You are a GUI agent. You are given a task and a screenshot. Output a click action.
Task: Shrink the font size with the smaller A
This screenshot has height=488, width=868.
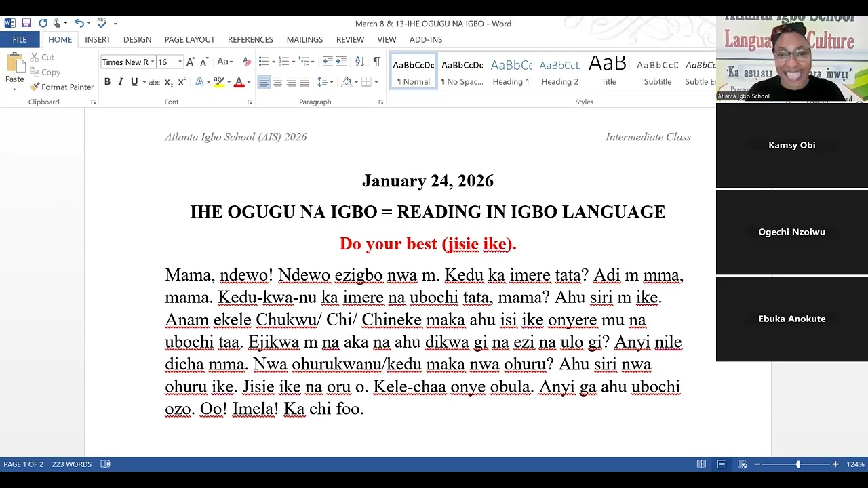(203, 62)
